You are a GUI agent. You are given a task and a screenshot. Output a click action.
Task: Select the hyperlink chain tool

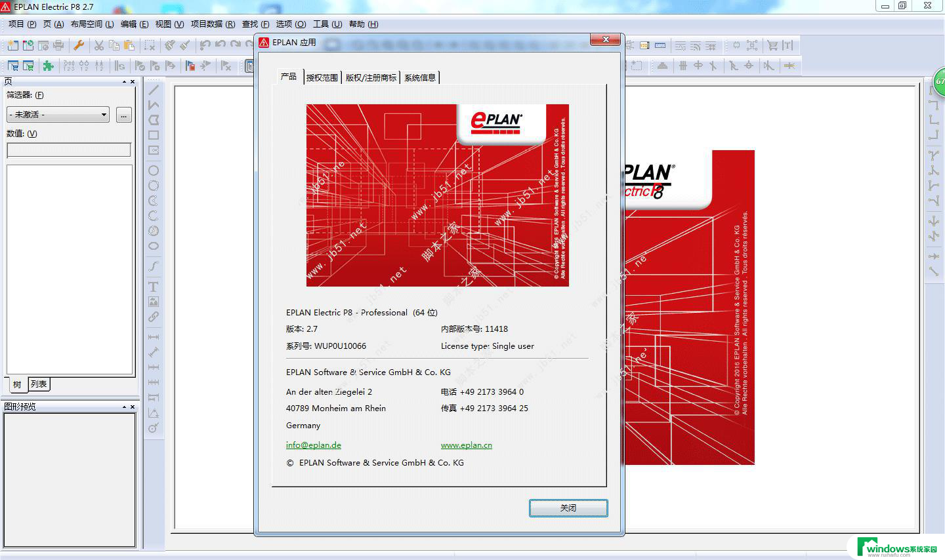click(154, 317)
